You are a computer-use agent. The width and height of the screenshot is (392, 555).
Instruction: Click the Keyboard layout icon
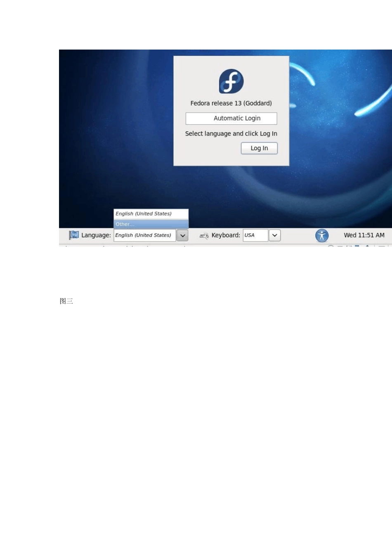coord(204,235)
